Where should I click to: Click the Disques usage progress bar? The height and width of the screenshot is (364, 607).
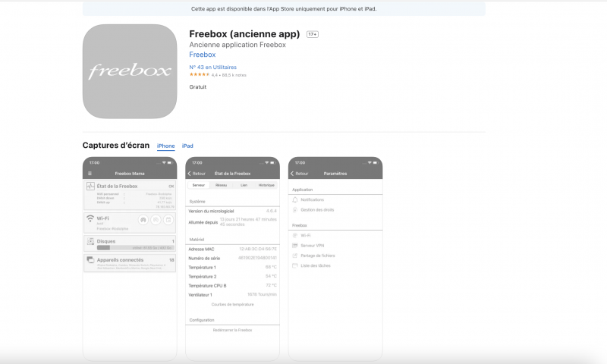pyautogui.click(x=135, y=247)
